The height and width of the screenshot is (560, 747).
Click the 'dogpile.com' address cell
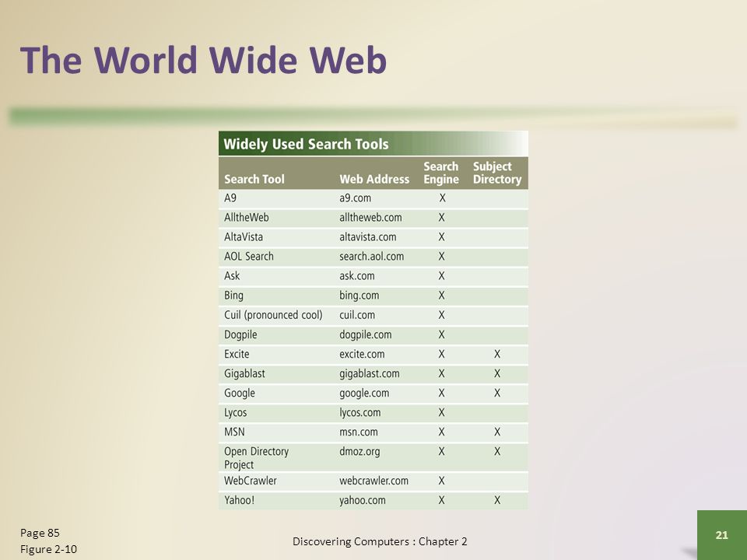(x=366, y=334)
